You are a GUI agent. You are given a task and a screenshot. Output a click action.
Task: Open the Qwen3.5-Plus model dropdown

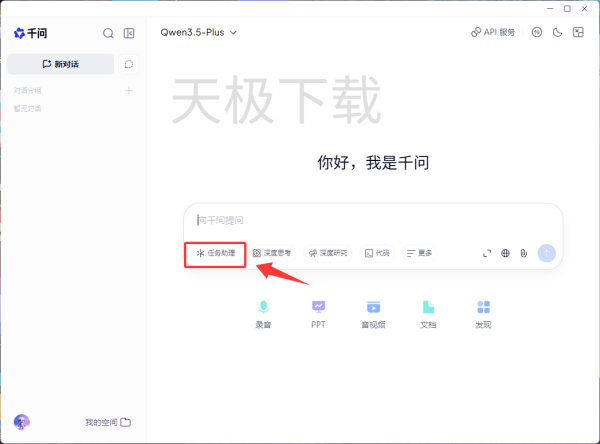click(199, 32)
